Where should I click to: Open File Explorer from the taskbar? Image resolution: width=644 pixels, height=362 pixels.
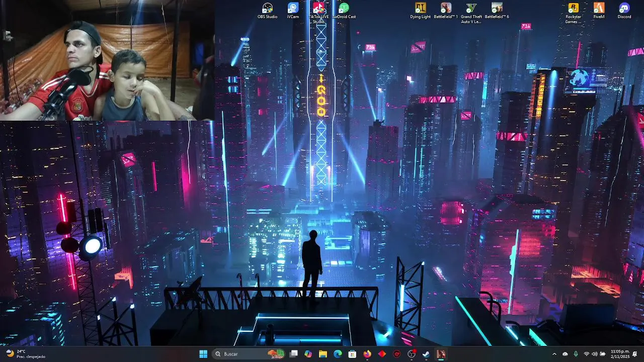(x=323, y=354)
